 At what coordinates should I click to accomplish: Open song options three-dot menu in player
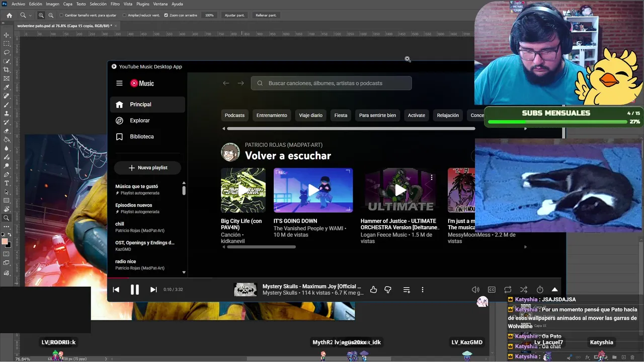pyautogui.click(x=423, y=290)
